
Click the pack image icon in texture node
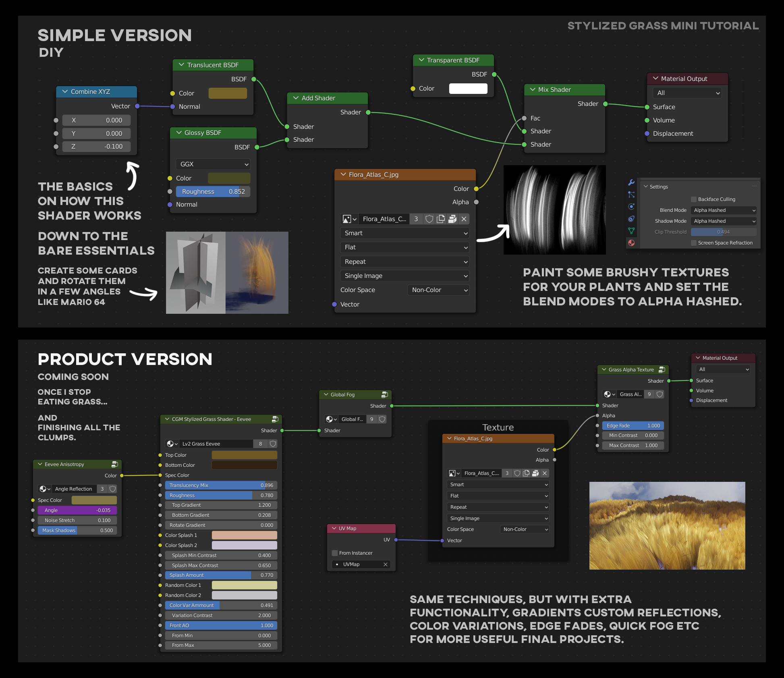tap(452, 219)
